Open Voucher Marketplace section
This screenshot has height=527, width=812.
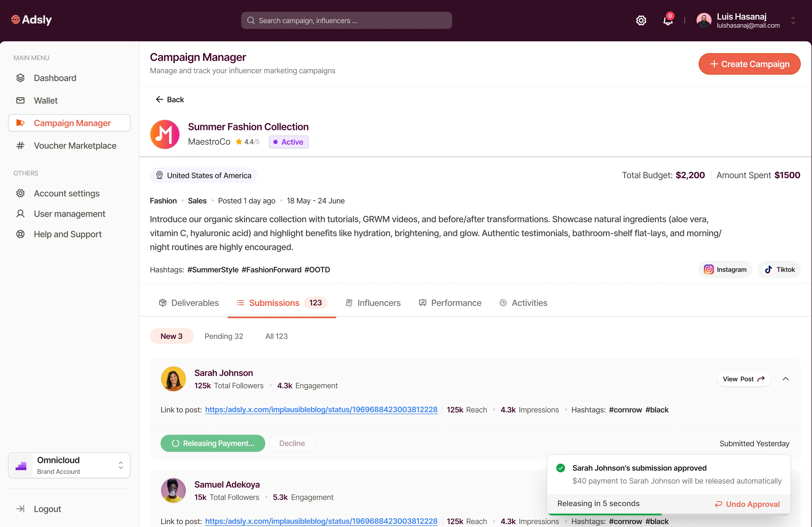click(x=75, y=146)
